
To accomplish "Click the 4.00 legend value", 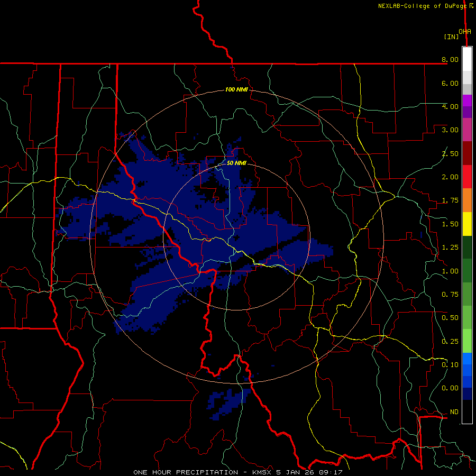I will [x=450, y=106].
